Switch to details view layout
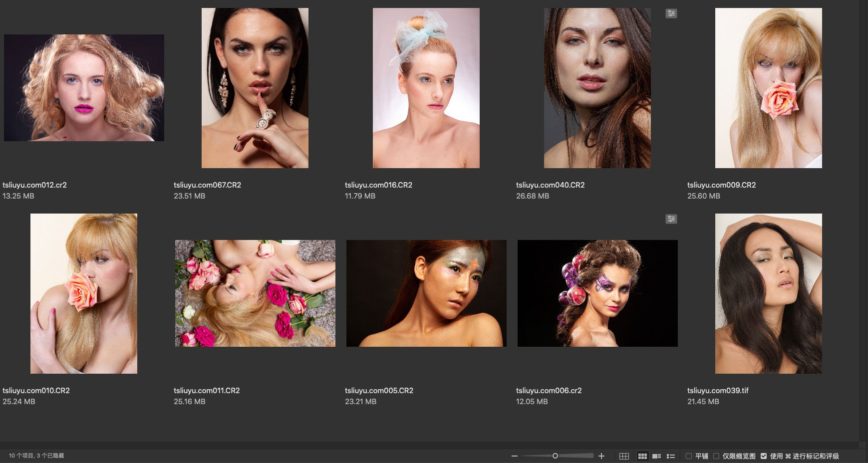This screenshot has width=868, height=463. pyautogui.click(x=657, y=456)
